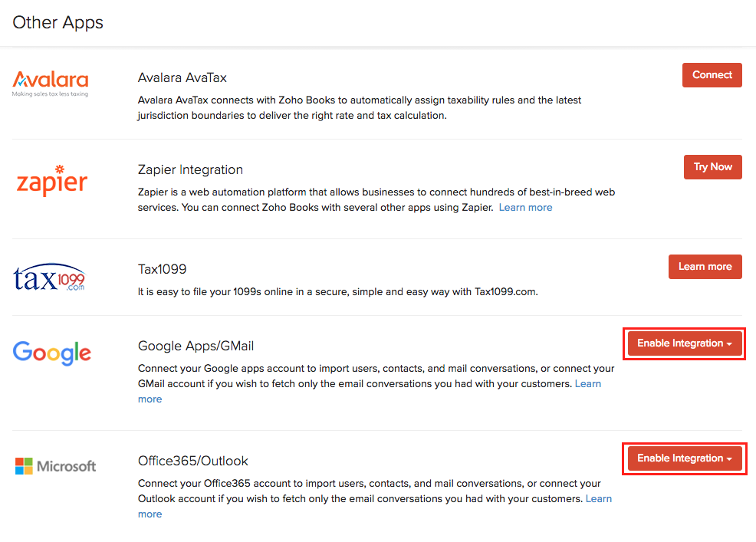756x542 pixels.
Task: Select the Tax1099 title text
Action: (163, 269)
